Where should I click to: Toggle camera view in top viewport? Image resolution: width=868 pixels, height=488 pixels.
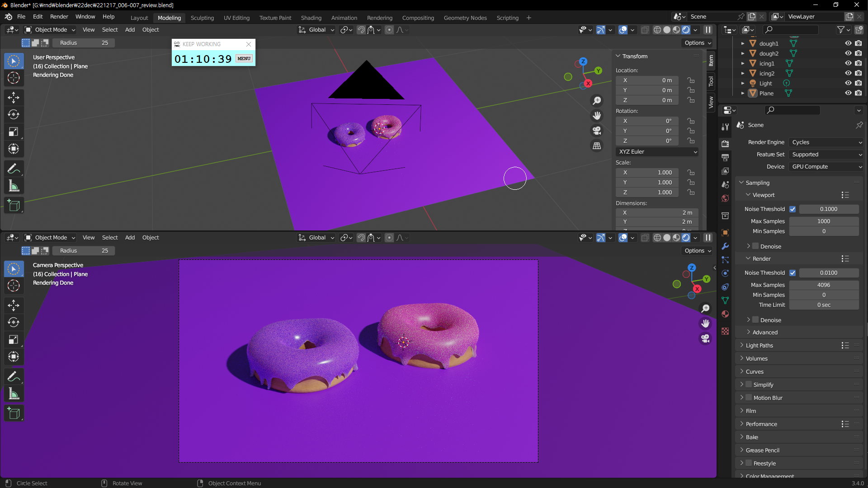point(597,131)
